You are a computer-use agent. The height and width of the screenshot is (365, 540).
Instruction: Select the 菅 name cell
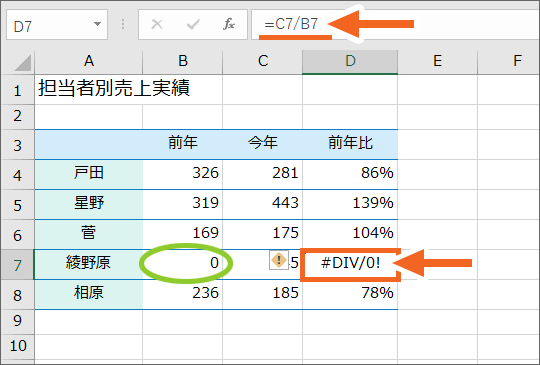click(x=89, y=234)
